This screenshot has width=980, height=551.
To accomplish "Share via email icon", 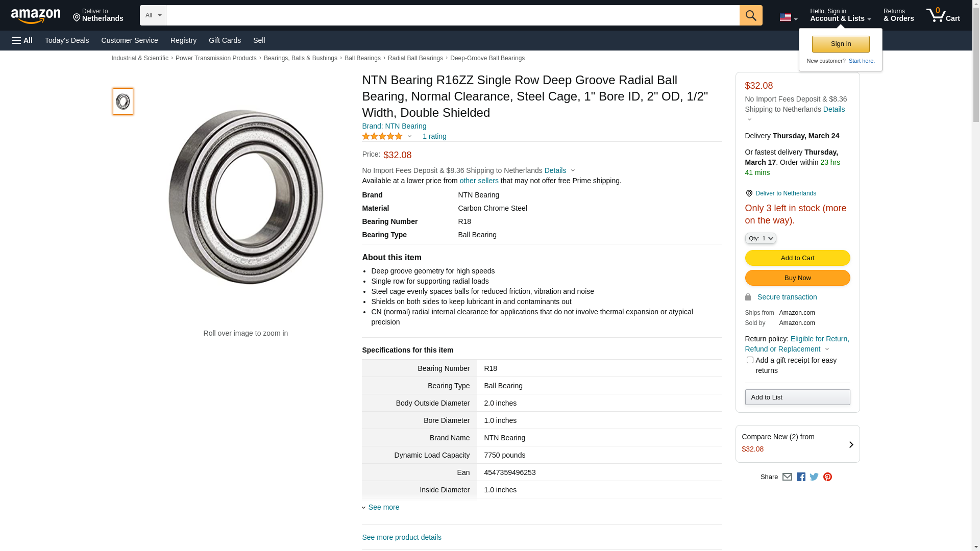I will click(x=787, y=477).
